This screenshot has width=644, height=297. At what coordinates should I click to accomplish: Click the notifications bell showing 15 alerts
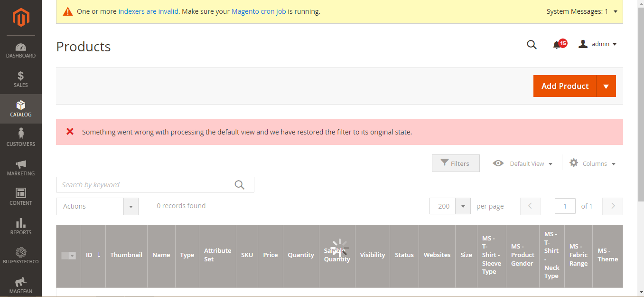point(557,44)
